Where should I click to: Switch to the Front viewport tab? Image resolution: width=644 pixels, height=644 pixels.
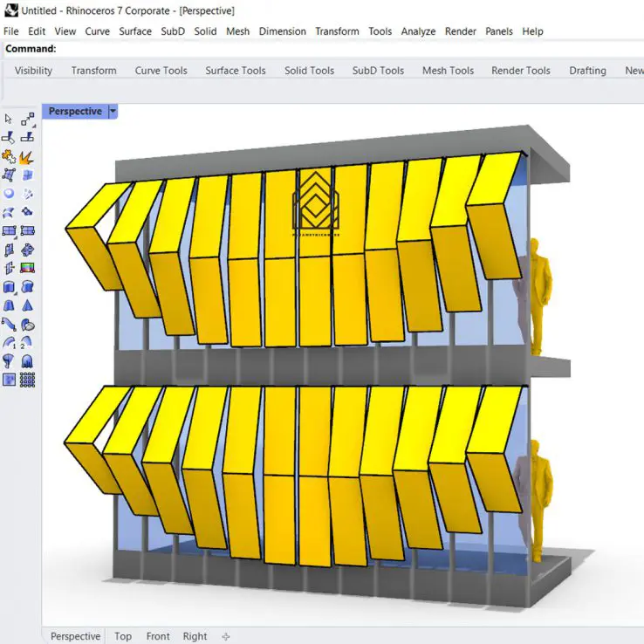click(x=158, y=636)
